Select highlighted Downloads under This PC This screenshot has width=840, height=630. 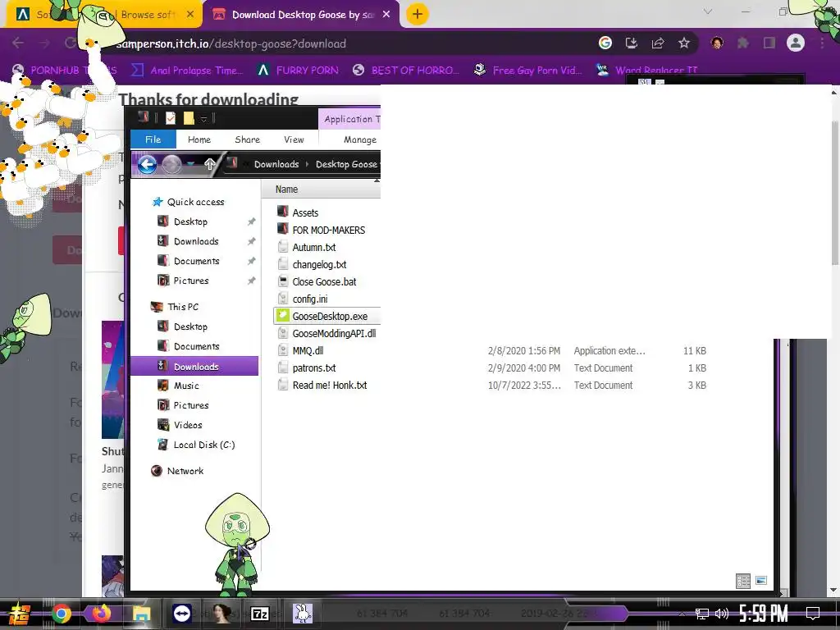(194, 367)
